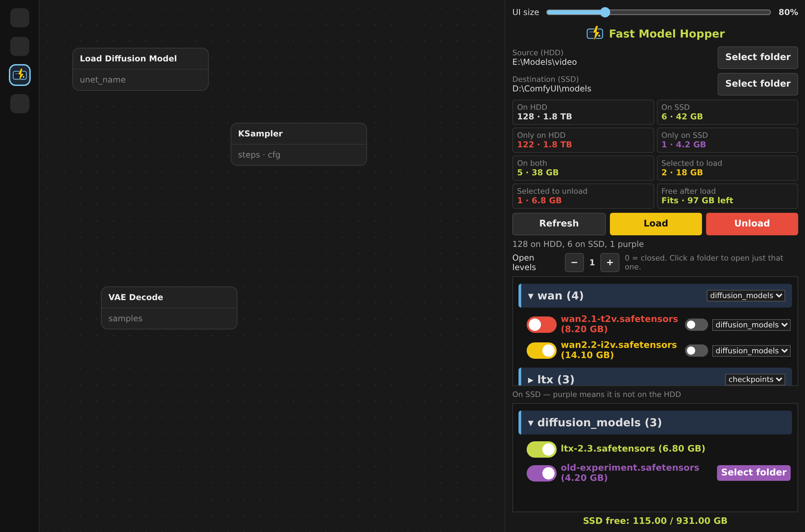Screen dimensions: 805x532
Task: Click the 128 on HDD, 6 on SSD summary
Action: (578, 244)
